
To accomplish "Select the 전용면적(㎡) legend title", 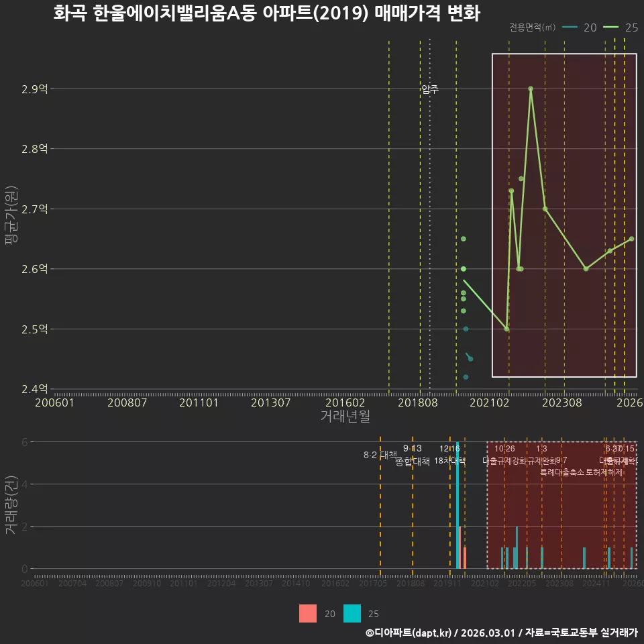I will (532, 27).
